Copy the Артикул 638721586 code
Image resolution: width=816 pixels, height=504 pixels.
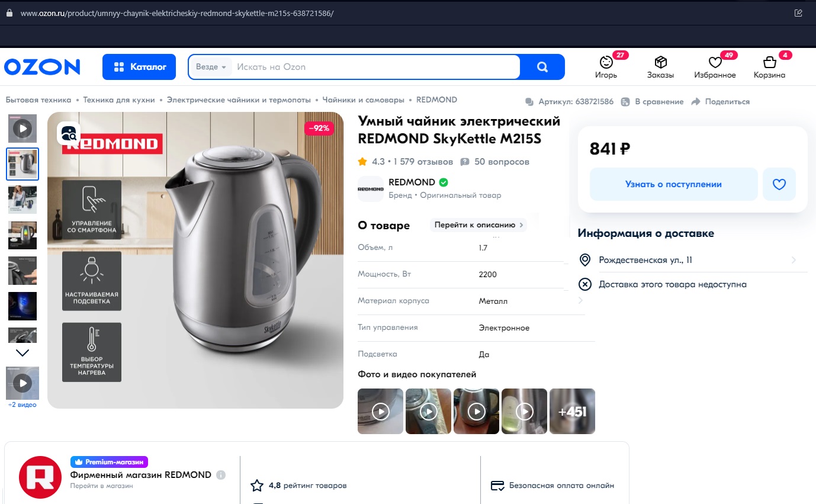570,102
